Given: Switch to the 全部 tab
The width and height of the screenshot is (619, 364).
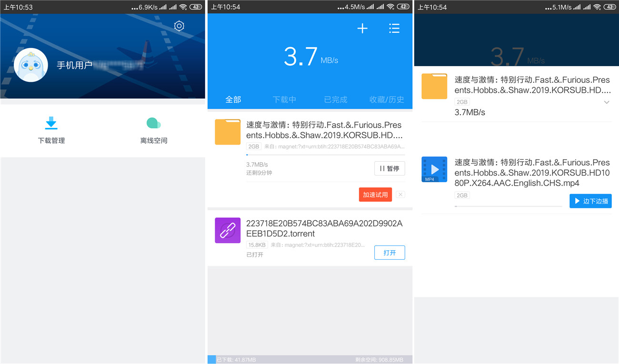Looking at the screenshot, I should [x=233, y=99].
